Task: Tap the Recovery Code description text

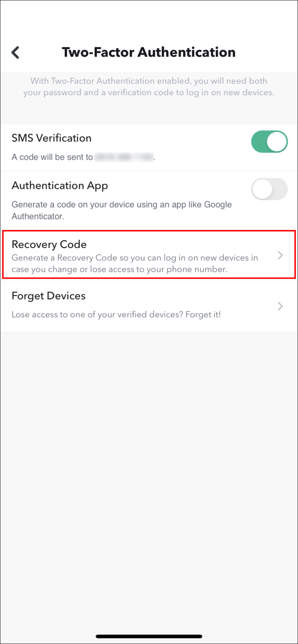Action: pyautogui.click(x=135, y=264)
